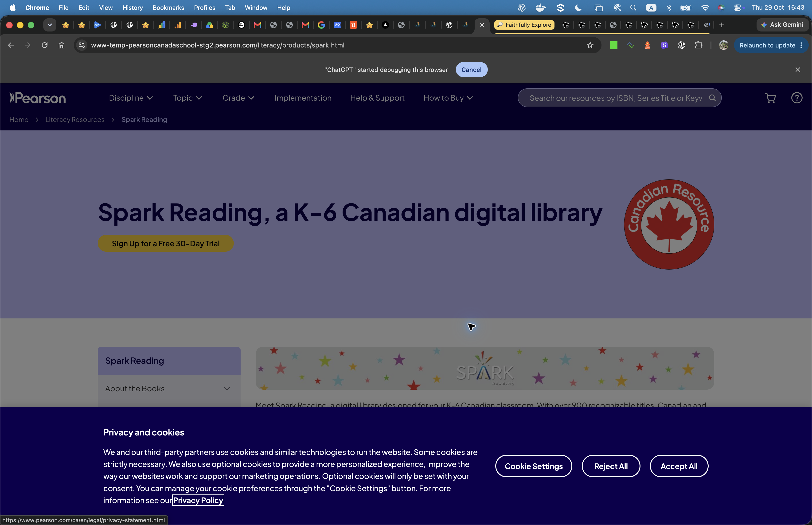Open site information icon in address bar
Image resolution: width=812 pixels, height=525 pixels.
tap(82, 45)
